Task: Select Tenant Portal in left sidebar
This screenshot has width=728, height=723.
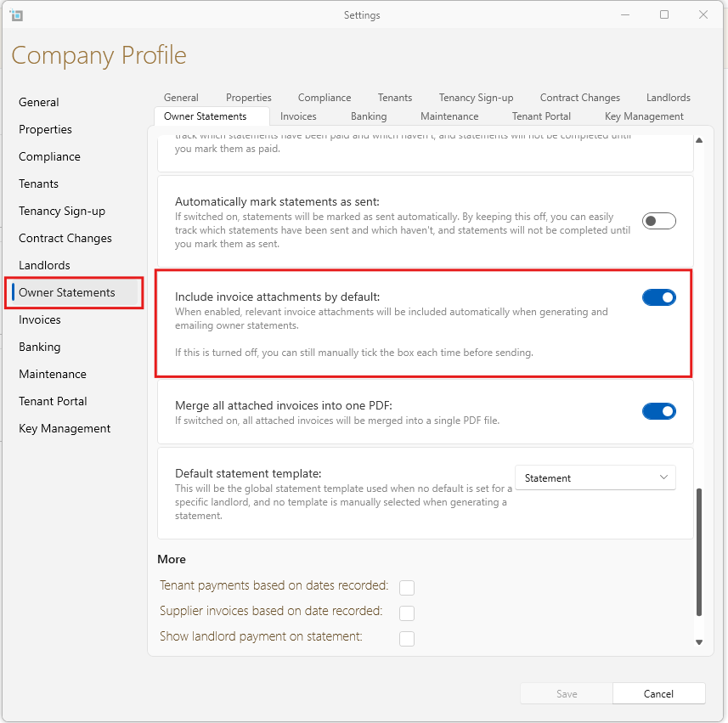Action: click(53, 401)
